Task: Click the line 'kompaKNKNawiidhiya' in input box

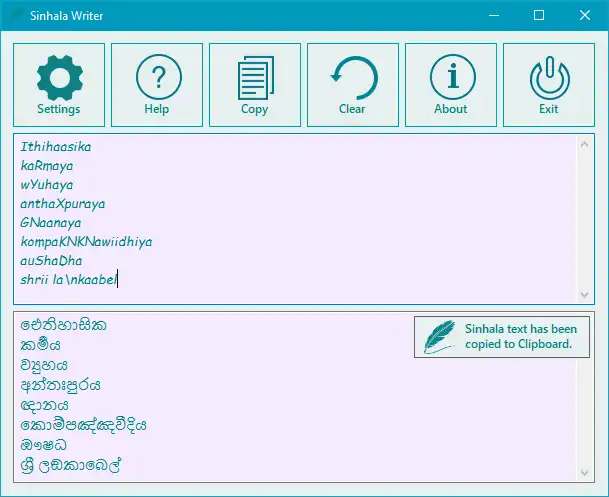Action: [86, 242]
